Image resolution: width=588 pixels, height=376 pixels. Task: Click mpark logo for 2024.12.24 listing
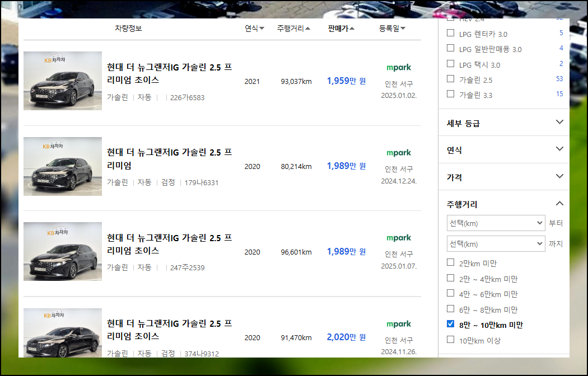click(x=399, y=153)
